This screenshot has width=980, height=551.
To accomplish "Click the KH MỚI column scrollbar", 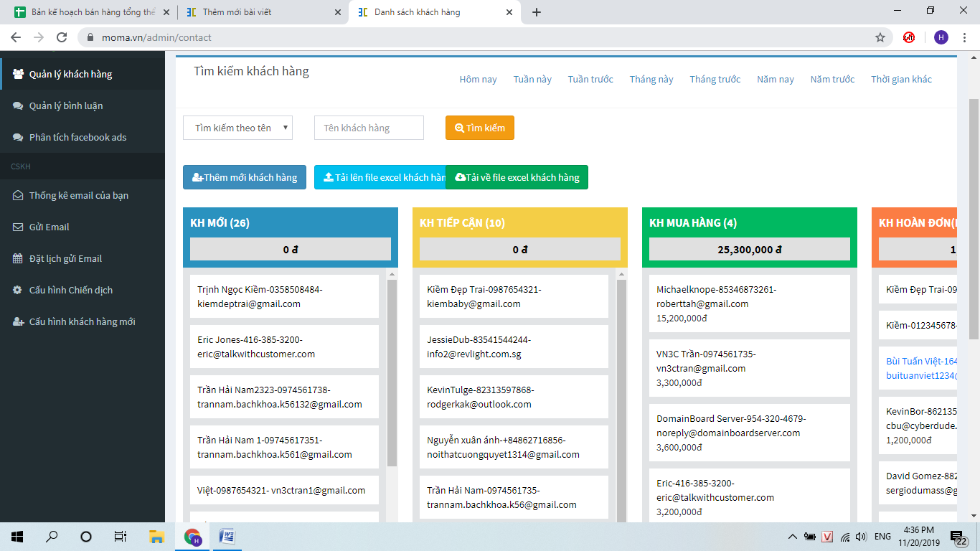I will click(x=392, y=373).
